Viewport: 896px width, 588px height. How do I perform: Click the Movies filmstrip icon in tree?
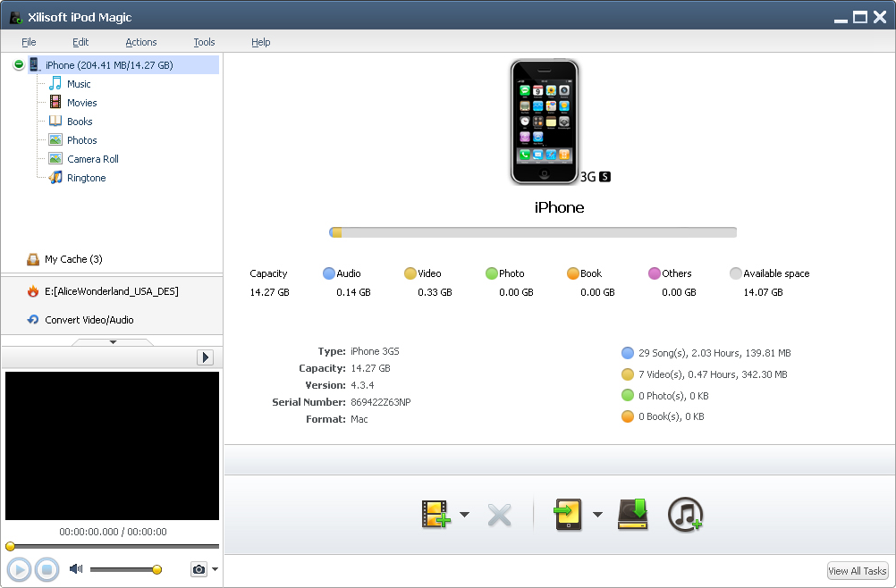tap(55, 102)
